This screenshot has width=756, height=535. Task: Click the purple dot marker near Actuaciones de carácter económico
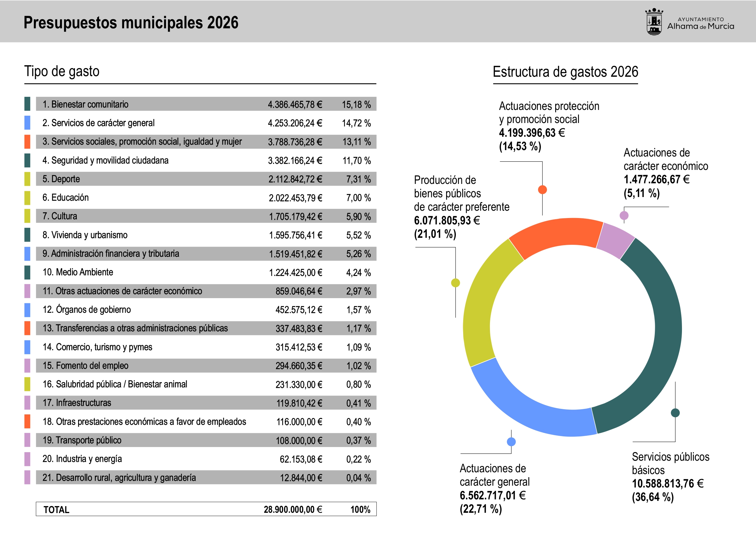tap(624, 216)
